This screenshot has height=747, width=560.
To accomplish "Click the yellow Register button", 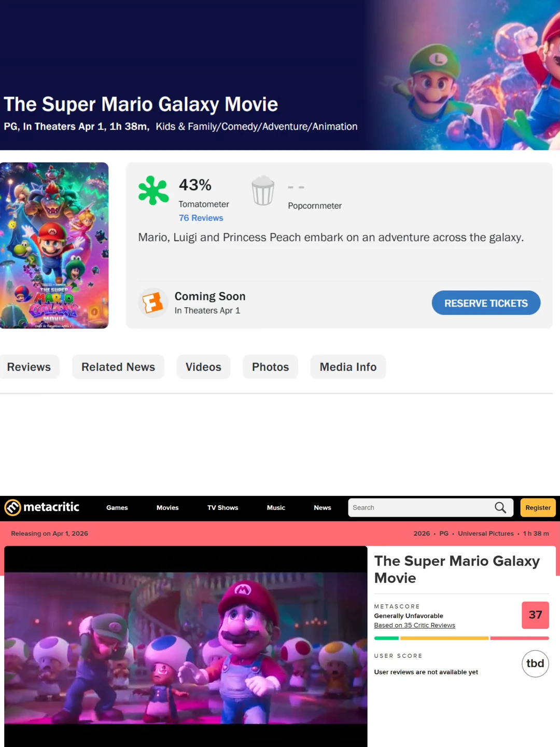I will tap(538, 508).
